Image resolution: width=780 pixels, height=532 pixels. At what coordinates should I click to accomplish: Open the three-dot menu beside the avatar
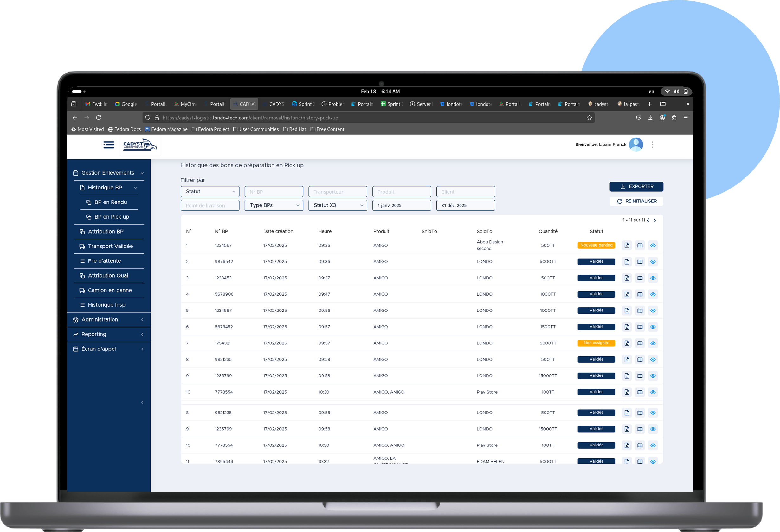653,144
